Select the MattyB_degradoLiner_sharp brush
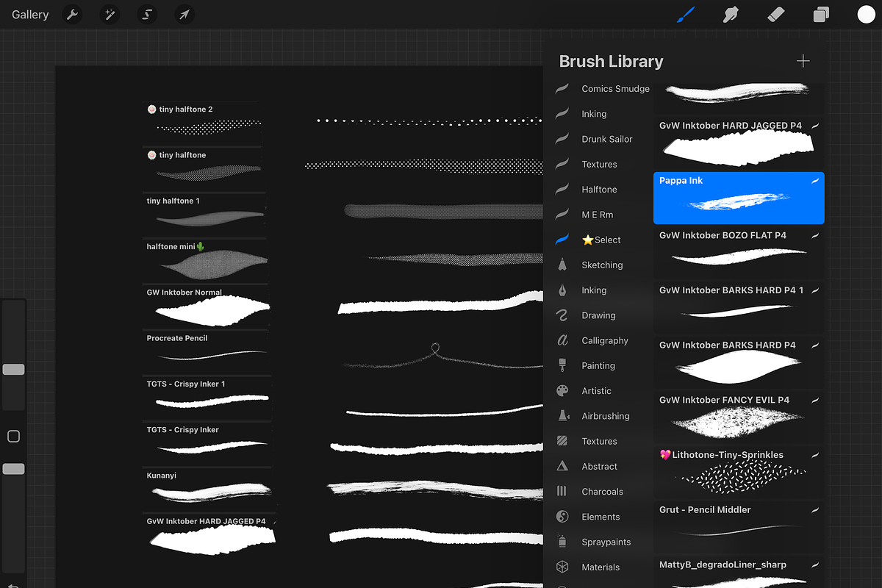882x588 pixels. 739,573
